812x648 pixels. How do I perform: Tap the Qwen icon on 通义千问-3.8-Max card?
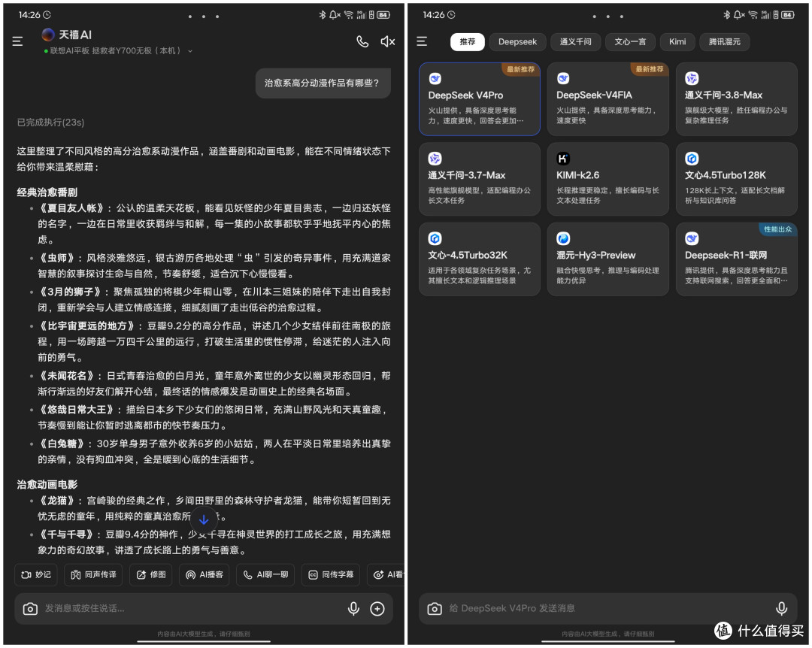pyautogui.click(x=692, y=79)
